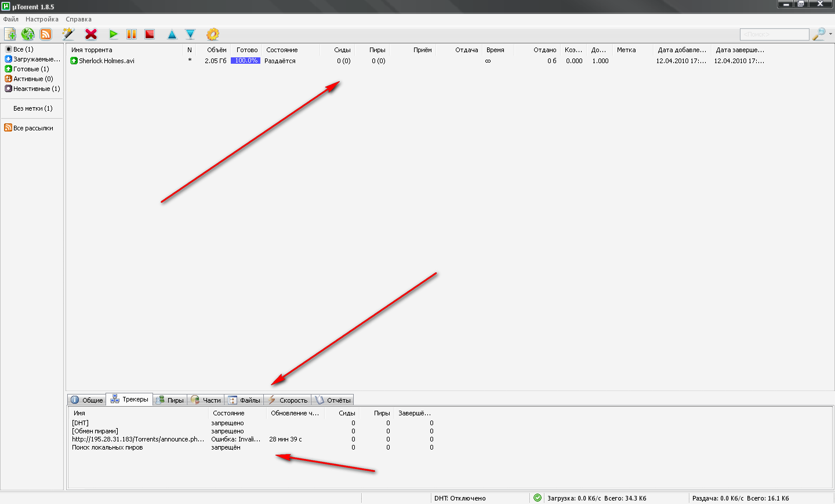Sort trackers by Завершё... column header
The image size is (835, 504).
pos(415,413)
